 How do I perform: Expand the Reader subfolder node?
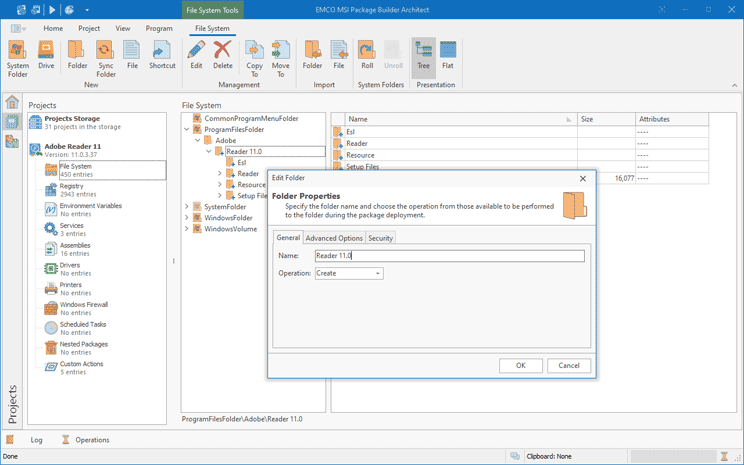(219, 174)
